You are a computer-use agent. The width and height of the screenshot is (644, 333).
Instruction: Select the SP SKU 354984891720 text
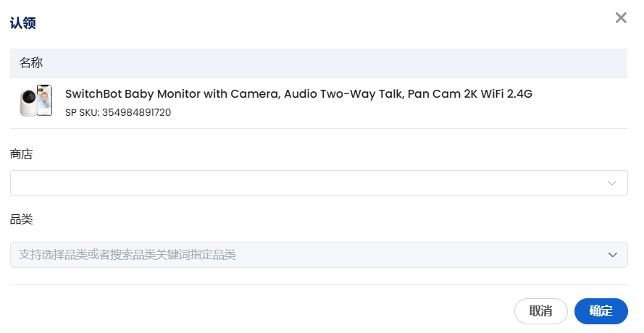(118, 113)
